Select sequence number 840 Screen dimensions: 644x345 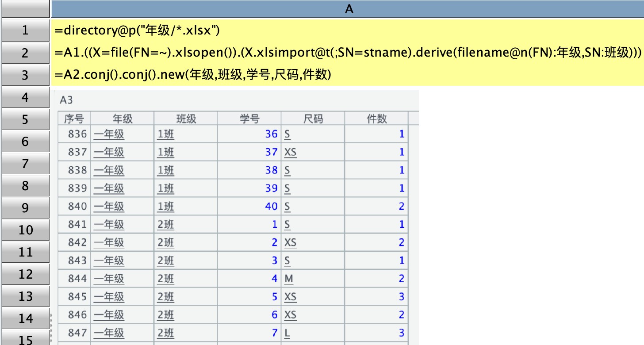[x=77, y=207]
